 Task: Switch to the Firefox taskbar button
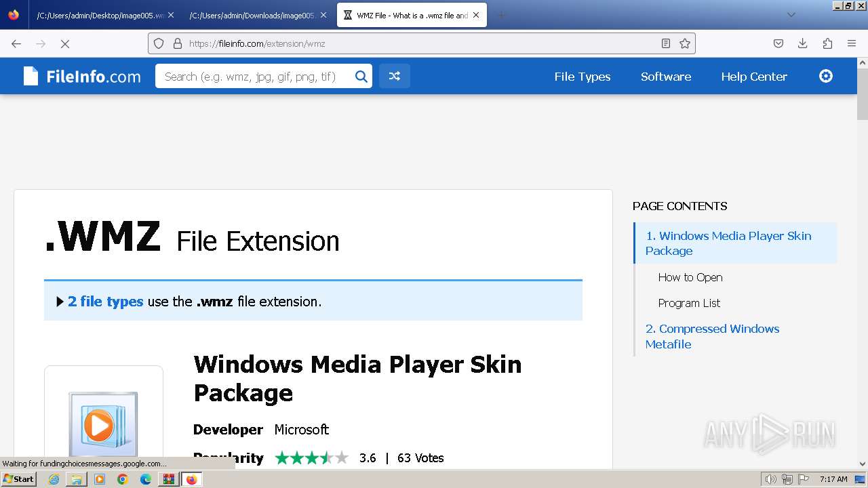click(x=192, y=479)
